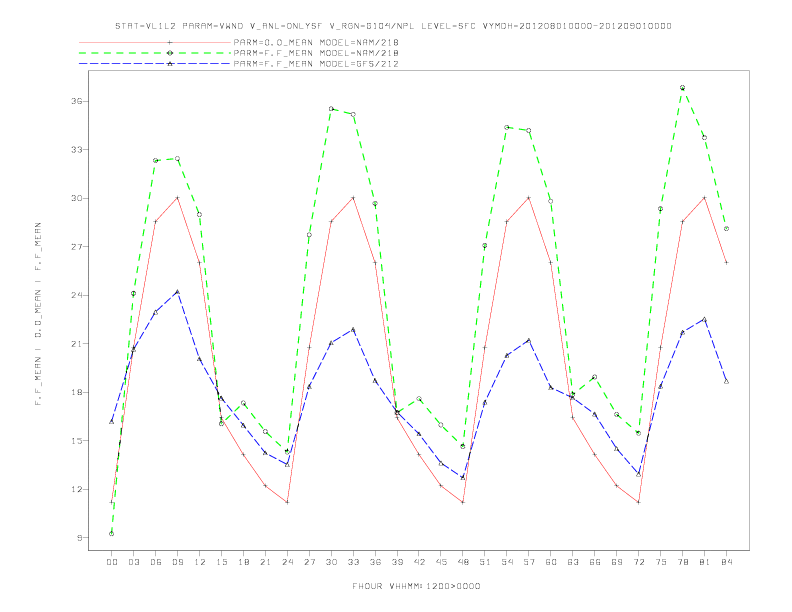This screenshot has width=792, height=612.
Task: Click y-axis tick label 36
Action: coord(77,101)
